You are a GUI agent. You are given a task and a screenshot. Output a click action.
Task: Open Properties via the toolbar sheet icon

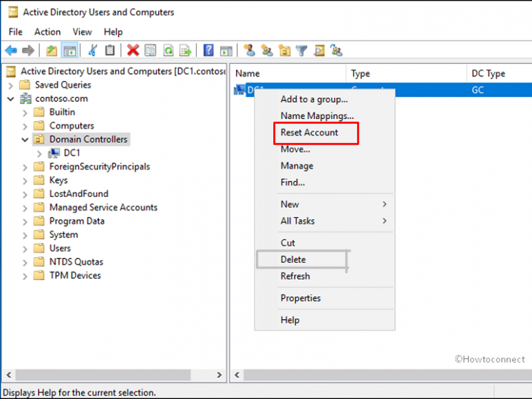point(150,51)
